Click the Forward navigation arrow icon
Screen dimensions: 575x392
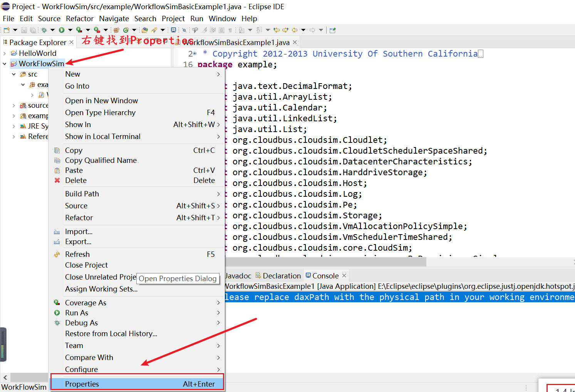point(312,30)
